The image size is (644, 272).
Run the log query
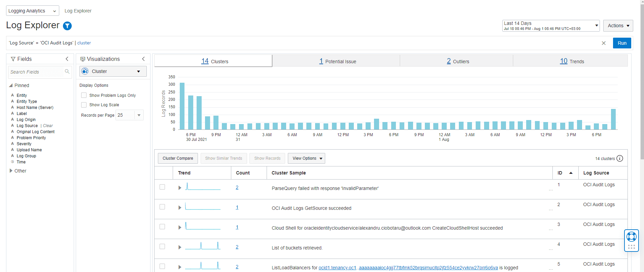click(622, 43)
